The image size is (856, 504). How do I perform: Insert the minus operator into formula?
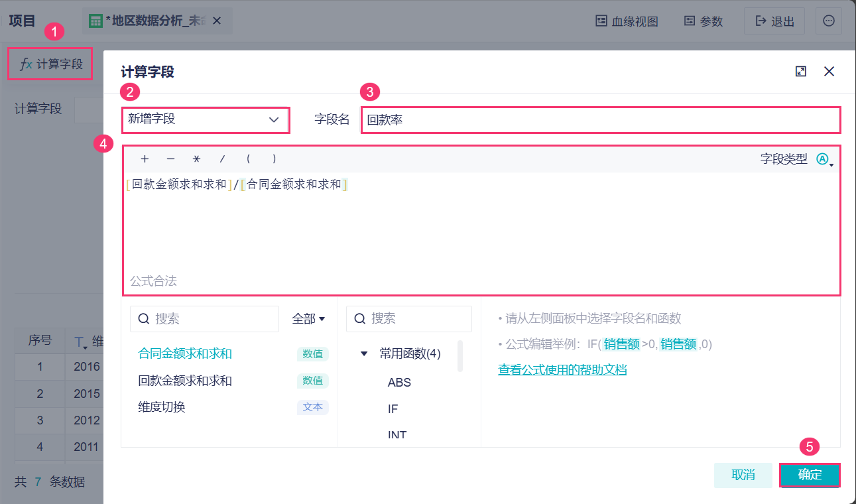coord(170,159)
